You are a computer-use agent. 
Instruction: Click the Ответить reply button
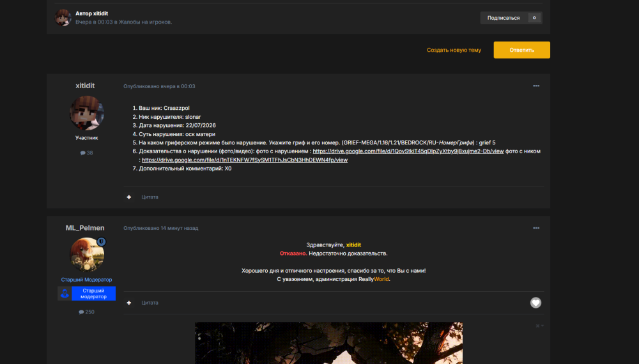[521, 50]
